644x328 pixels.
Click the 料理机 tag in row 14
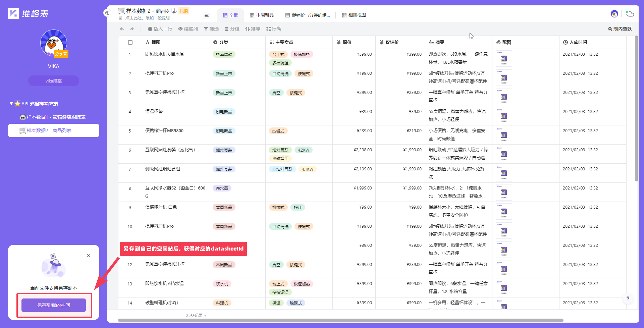(x=222, y=303)
